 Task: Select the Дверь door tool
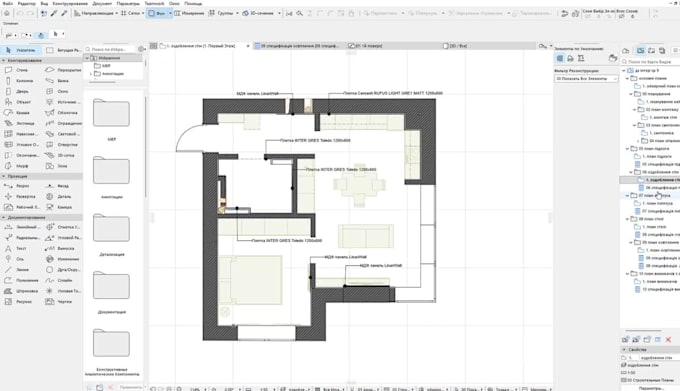17,91
